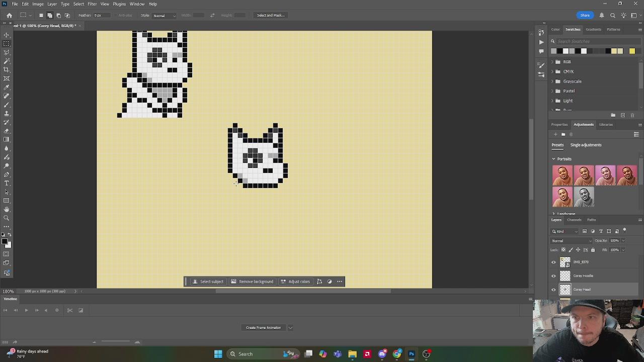644x362 pixels.
Task: Select the Zoom tool
Action: (x=7, y=218)
